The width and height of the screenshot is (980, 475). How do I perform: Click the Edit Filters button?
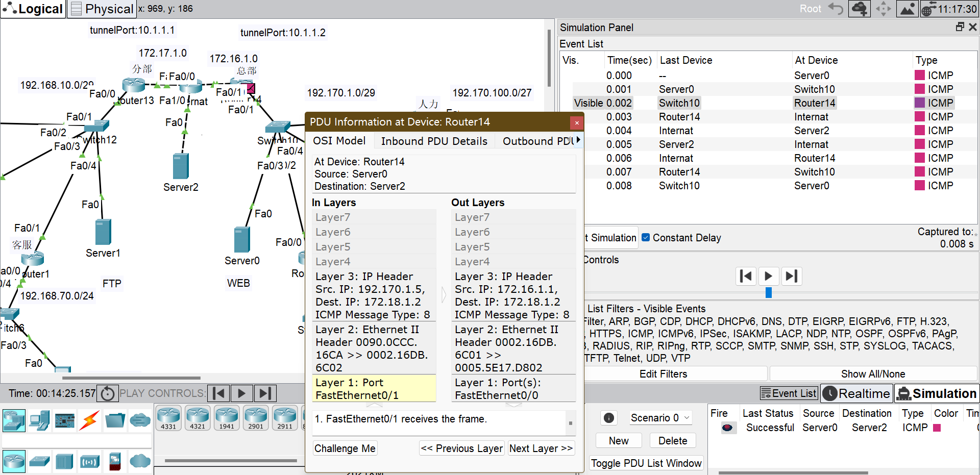663,374
